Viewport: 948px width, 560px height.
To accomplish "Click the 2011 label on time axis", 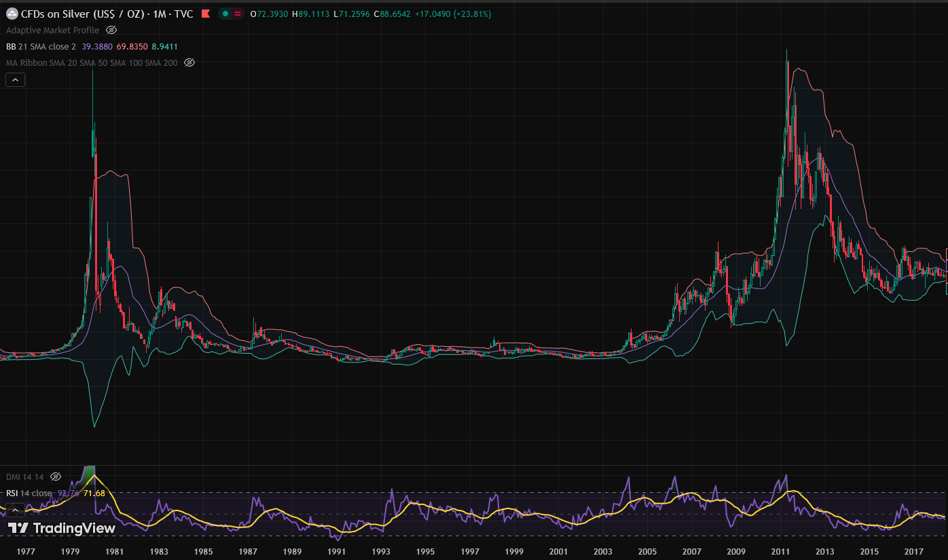I will click(x=780, y=551).
